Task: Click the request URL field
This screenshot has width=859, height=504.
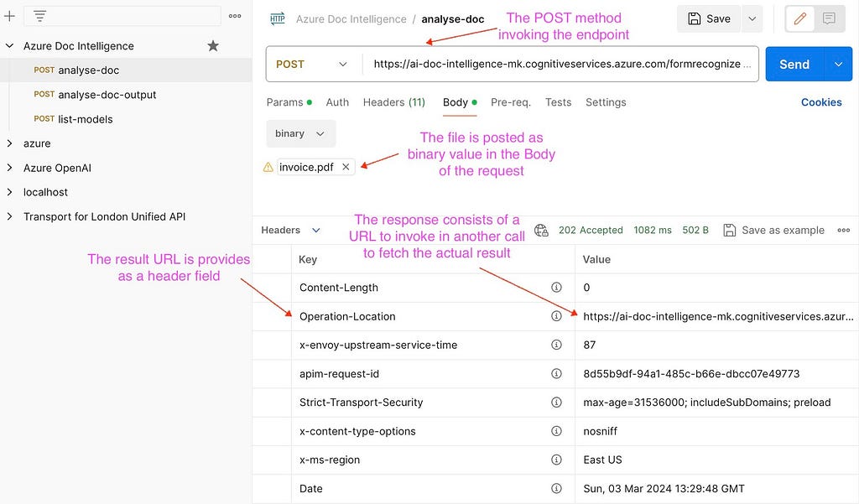Action: click(562, 64)
